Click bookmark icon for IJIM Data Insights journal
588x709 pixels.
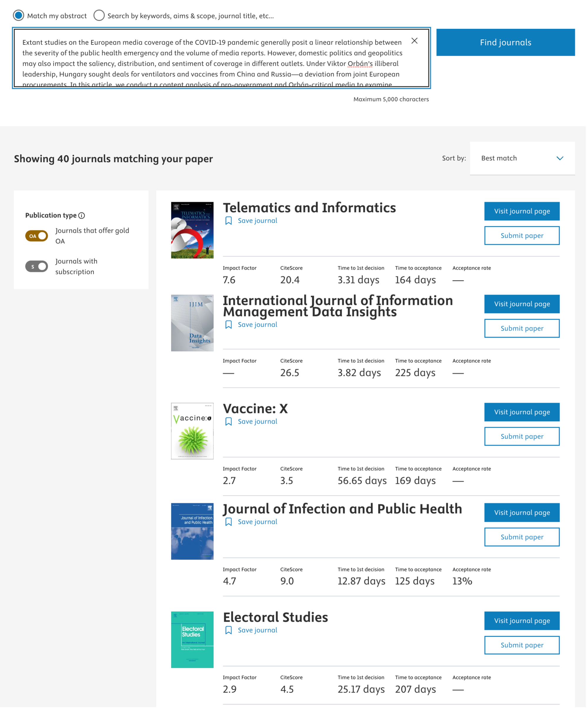point(229,325)
